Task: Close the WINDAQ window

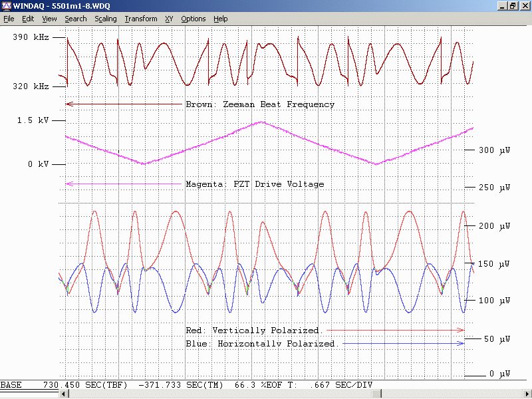Action: click(x=524, y=6)
